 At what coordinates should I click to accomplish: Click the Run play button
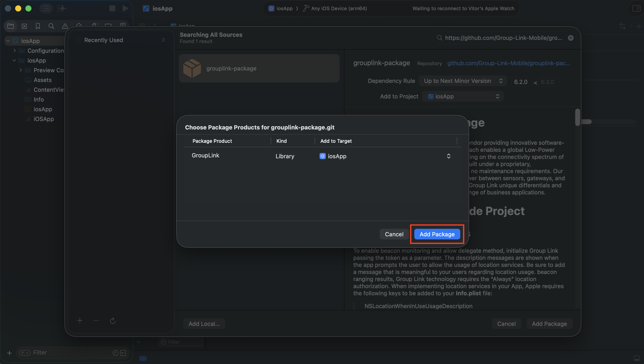(125, 8)
